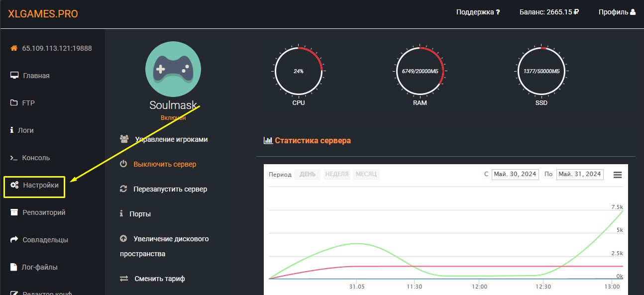Click the Сменить тариф link

pyautogui.click(x=159, y=279)
